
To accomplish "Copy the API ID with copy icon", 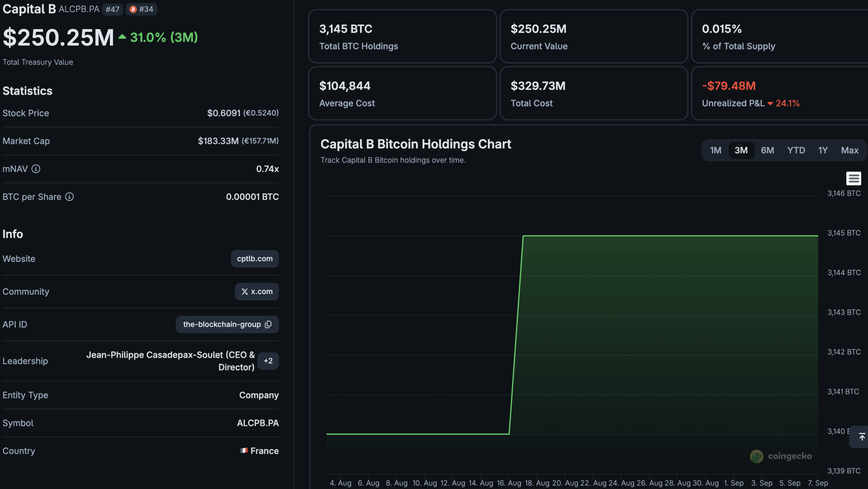I will (268, 324).
